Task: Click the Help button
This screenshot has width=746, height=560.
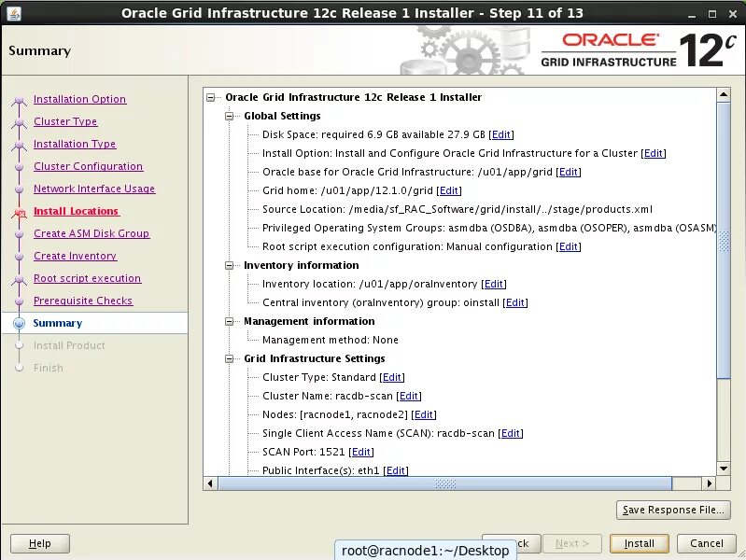Action: (x=40, y=543)
